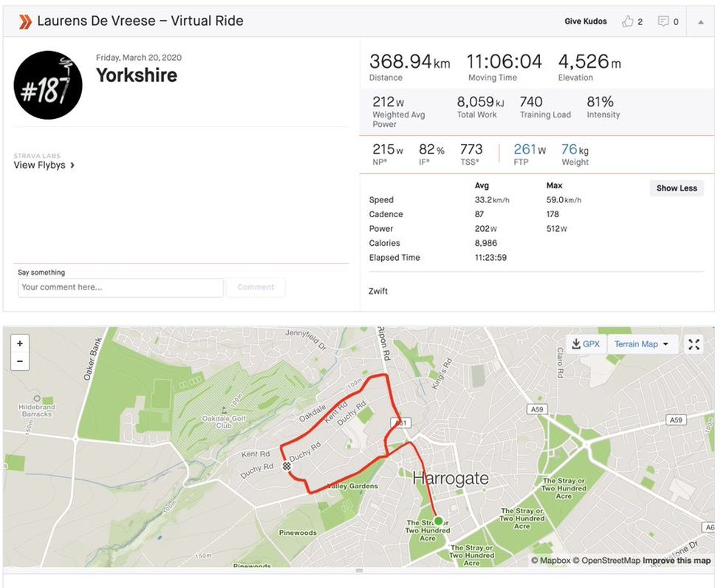Click the thumbs-up kudos icon
This screenshot has height=588, width=724.
point(627,21)
